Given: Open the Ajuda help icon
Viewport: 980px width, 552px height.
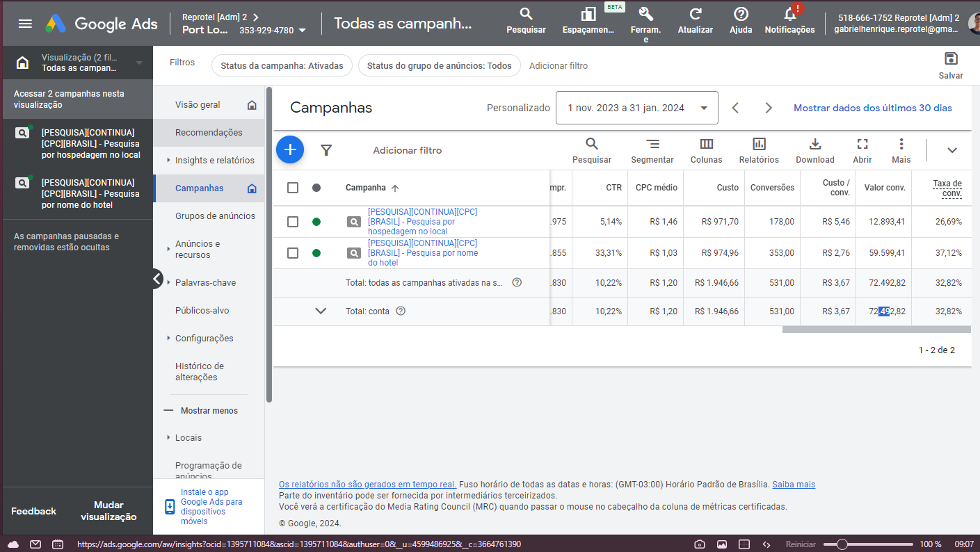Looking at the screenshot, I should coord(741,14).
